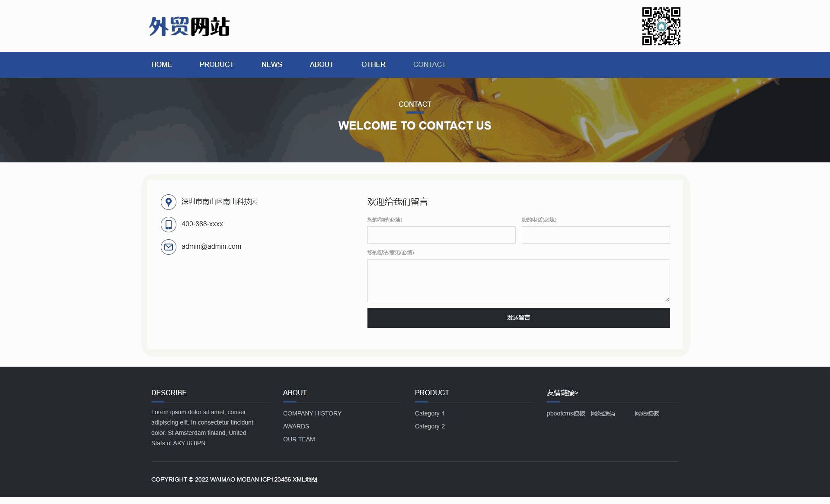
Task: Open the HOME menu item
Action: click(x=162, y=65)
